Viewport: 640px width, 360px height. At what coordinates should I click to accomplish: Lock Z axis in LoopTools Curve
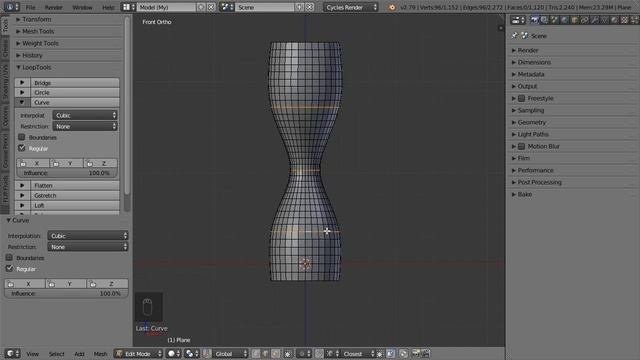point(100,163)
